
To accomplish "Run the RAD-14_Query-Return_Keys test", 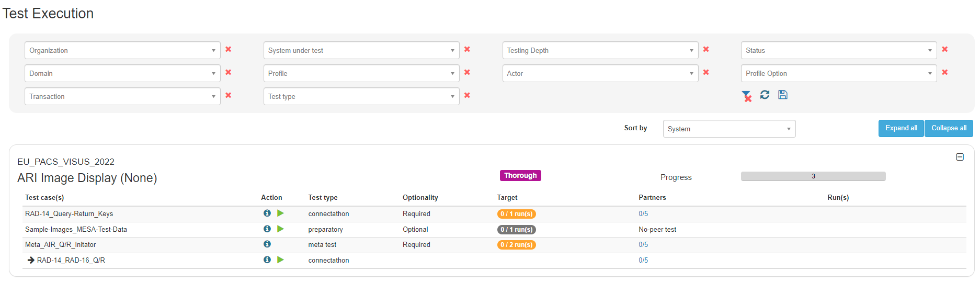I will coord(280,213).
